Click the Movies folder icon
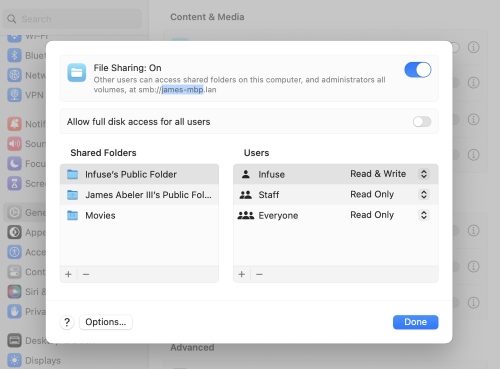Viewport: 500px width, 369px height. tap(72, 215)
